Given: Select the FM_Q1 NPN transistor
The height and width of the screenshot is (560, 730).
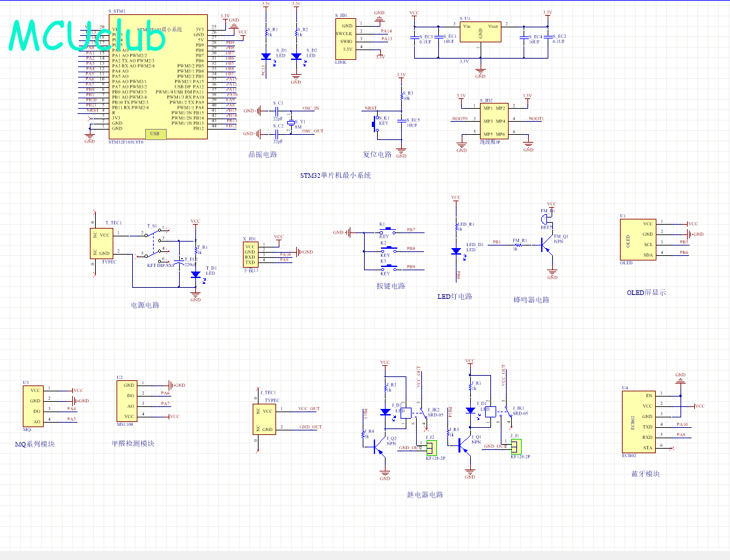Looking at the screenshot, I should pyautogui.click(x=546, y=245).
